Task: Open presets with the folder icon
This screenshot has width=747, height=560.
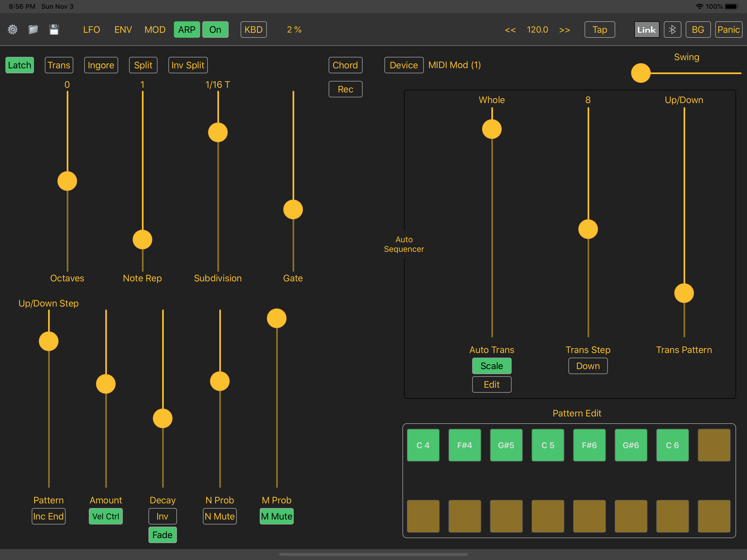Action: point(33,30)
